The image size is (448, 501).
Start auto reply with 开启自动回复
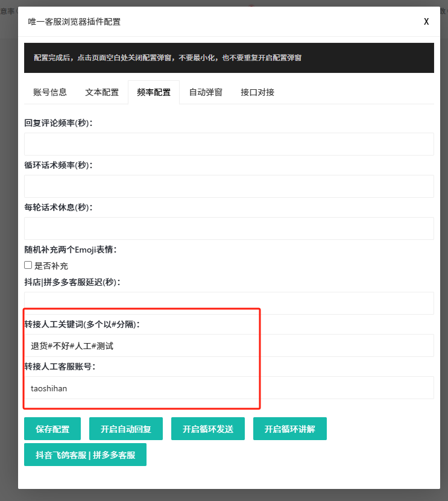[126, 429]
